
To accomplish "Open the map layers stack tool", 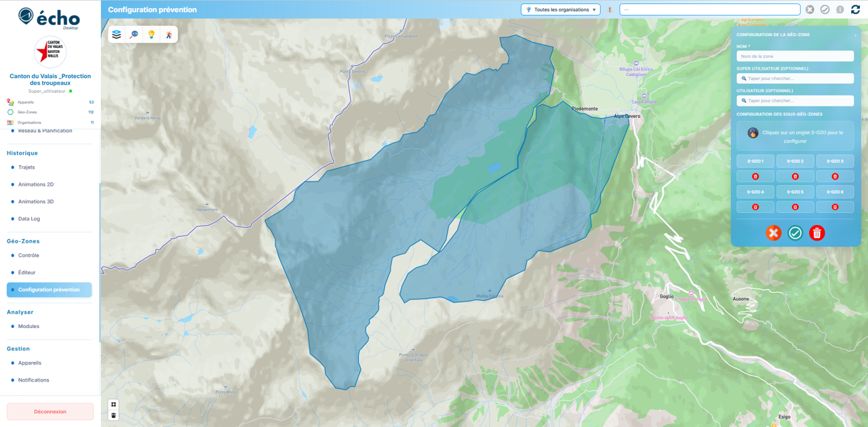I will point(117,35).
